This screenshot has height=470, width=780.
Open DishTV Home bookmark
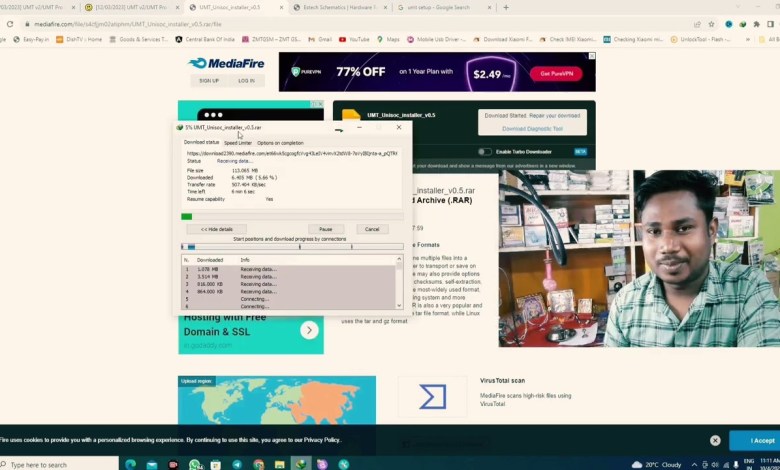coord(79,39)
